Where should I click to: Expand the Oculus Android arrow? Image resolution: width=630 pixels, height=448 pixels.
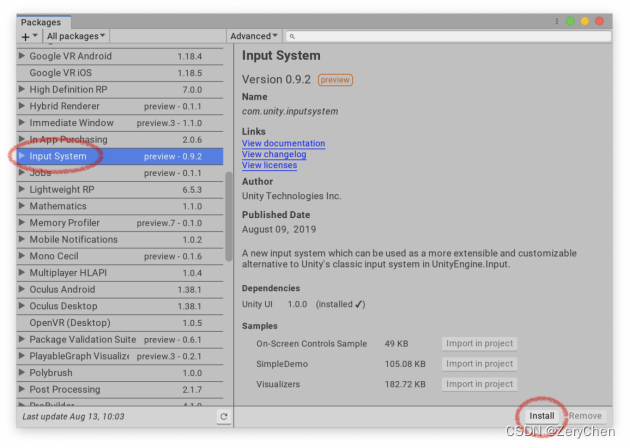point(22,289)
